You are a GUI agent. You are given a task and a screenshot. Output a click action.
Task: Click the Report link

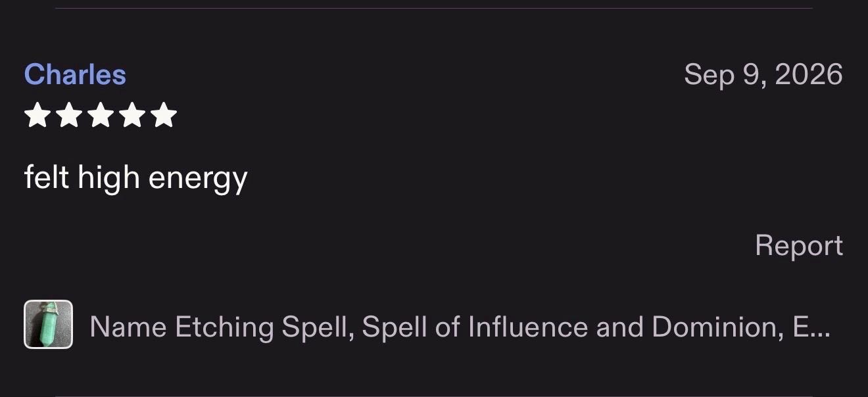point(799,245)
